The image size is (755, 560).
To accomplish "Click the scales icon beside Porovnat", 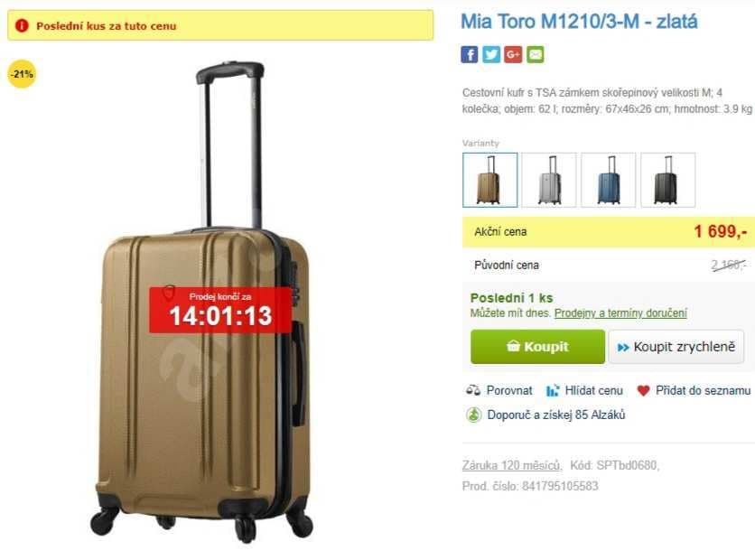I will pos(473,390).
